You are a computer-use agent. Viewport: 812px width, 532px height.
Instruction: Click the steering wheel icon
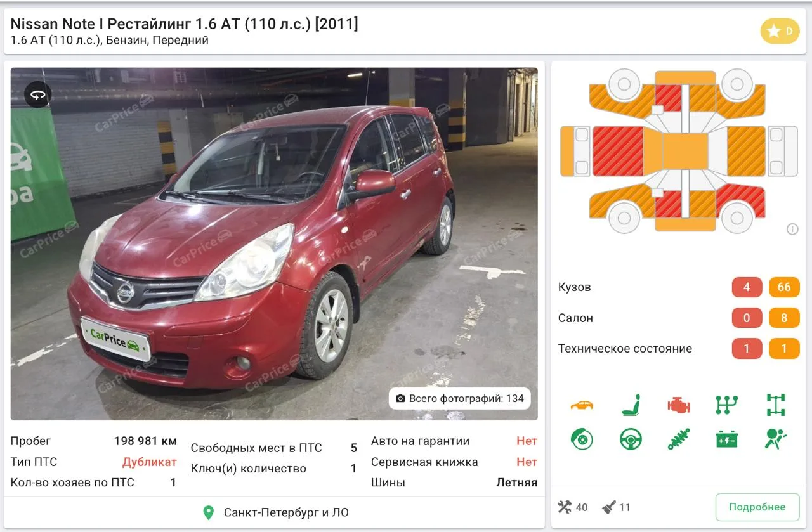tap(631, 439)
